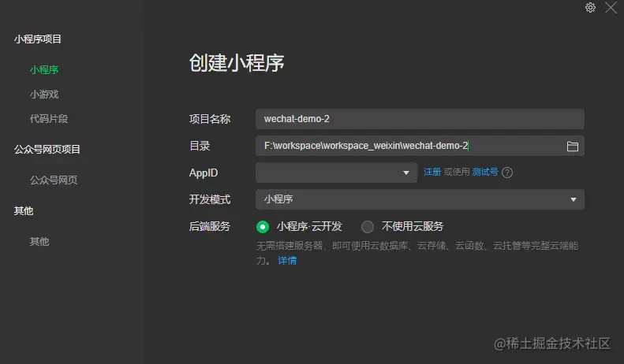Screen dimensions: 624x364
Task: Click the 公众号网页项目 section heading
Action: coord(47,150)
